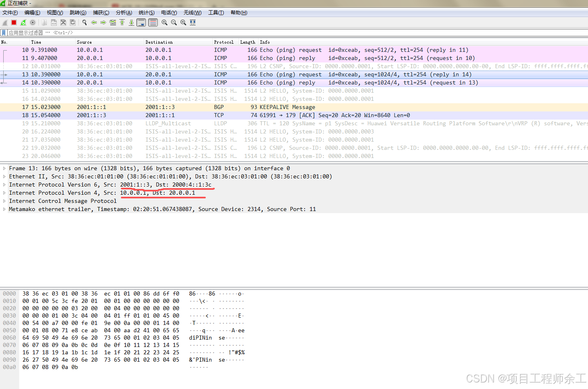Zoom in the main window text
The image size is (588, 389).
[165, 23]
